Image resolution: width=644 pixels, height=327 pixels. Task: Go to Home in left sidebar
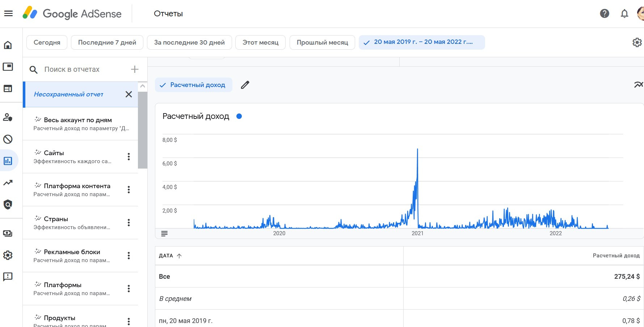point(8,45)
